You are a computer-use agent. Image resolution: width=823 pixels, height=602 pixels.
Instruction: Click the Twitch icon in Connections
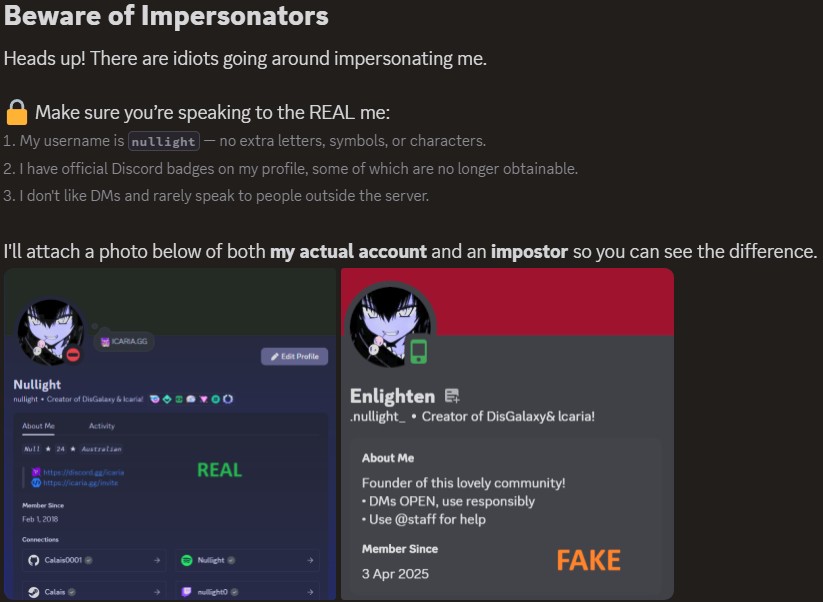[x=186, y=592]
